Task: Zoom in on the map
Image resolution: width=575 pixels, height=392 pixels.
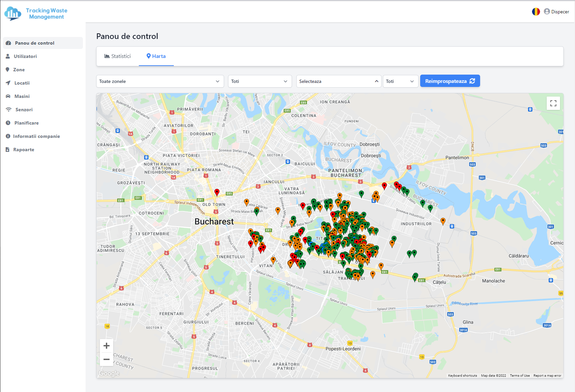Action: pyautogui.click(x=107, y=346)
